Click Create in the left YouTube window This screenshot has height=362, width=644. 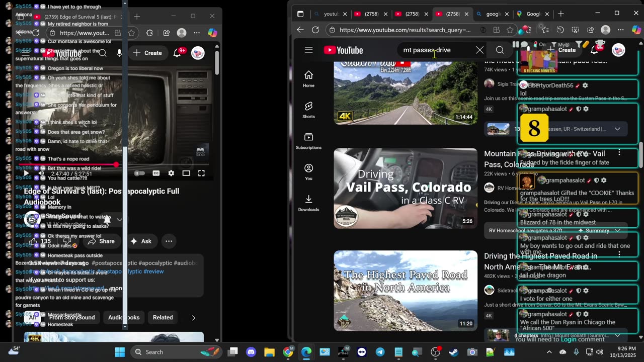(x=147, y=53)
